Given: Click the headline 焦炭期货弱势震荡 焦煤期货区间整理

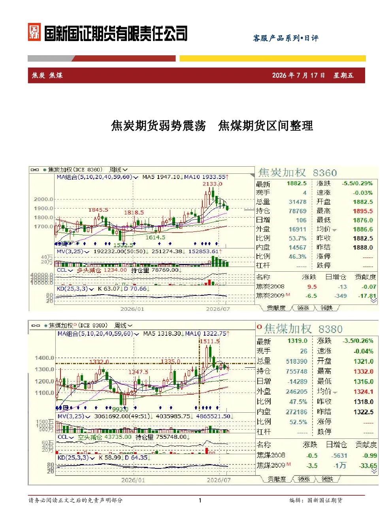Looking at the screenshot, I should tap(212, 126).
